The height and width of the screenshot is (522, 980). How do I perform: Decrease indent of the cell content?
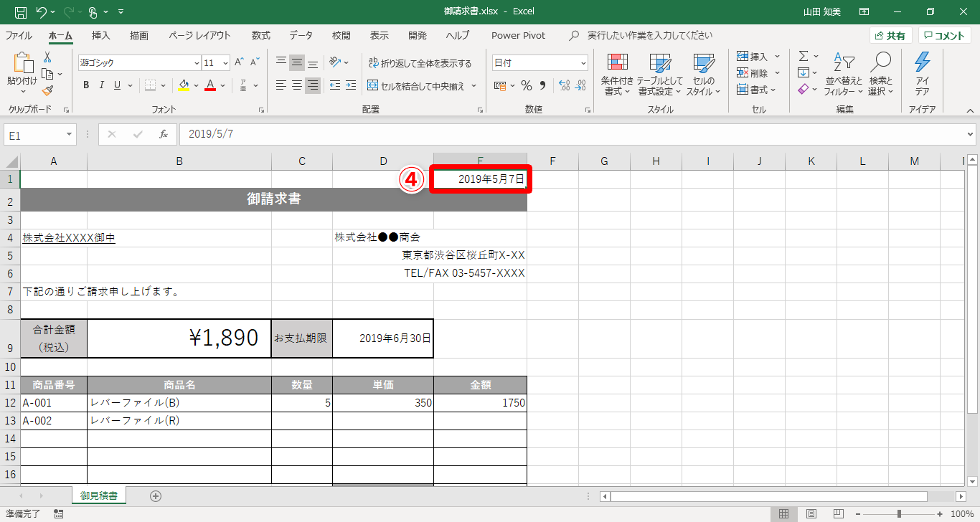[x=334, y=85]
